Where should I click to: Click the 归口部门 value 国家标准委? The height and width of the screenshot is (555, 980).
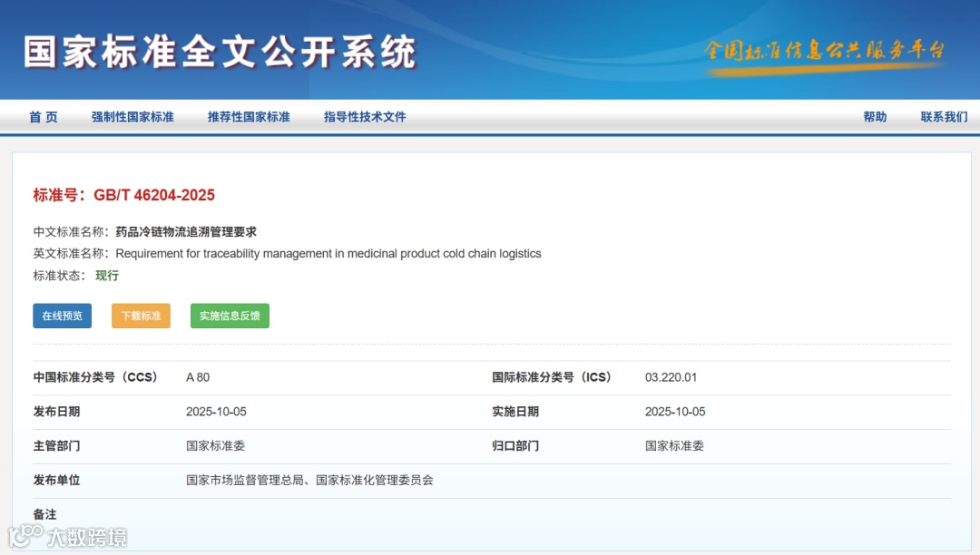point(674,446)
